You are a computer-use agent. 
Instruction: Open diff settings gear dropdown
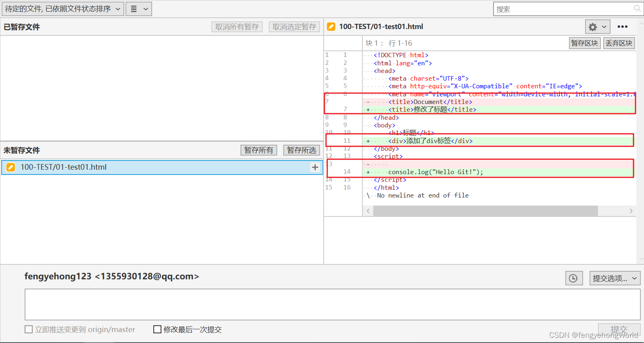click(598, 27)
